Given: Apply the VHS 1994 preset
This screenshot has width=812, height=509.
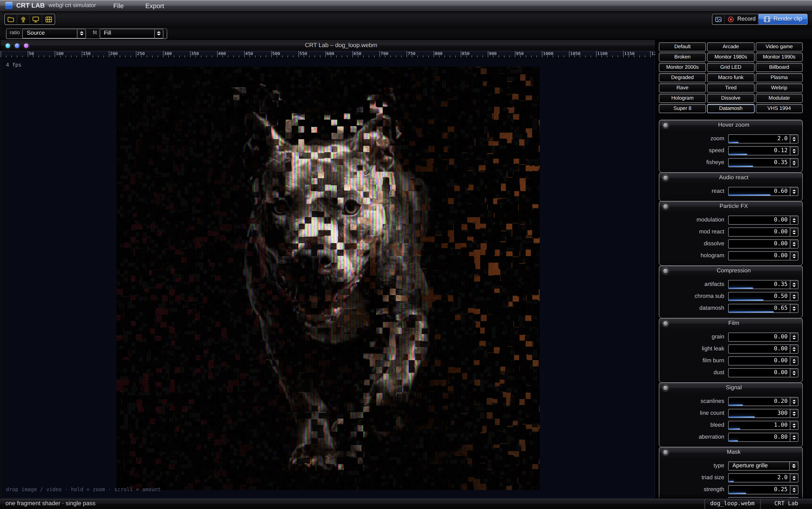Looking at the screenshot, I should pos(779,108).
